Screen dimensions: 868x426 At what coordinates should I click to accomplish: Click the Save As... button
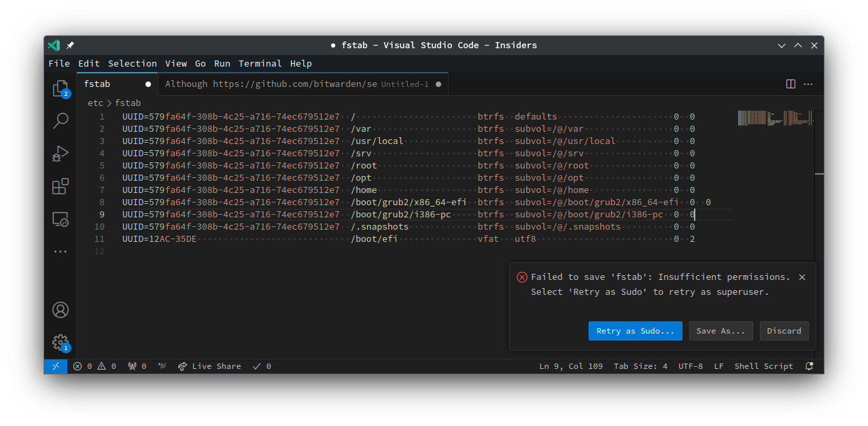click(x=721, y=331)
